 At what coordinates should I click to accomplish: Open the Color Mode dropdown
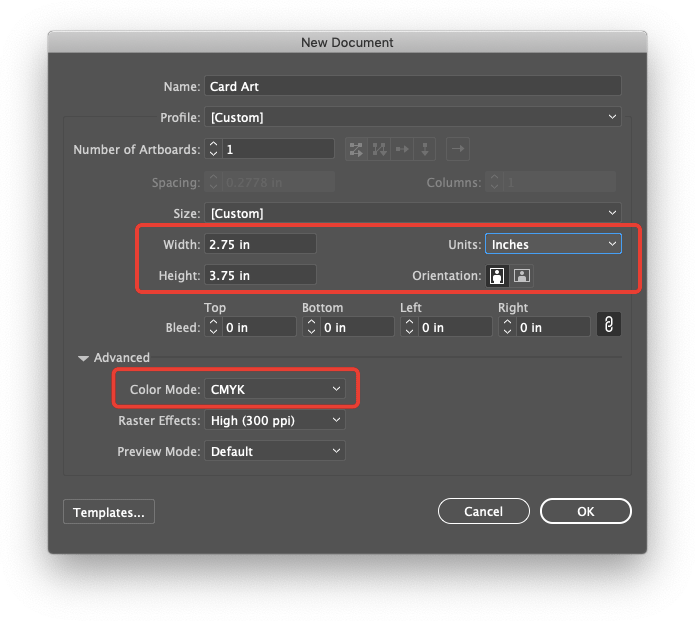click(x=275, y=389)
